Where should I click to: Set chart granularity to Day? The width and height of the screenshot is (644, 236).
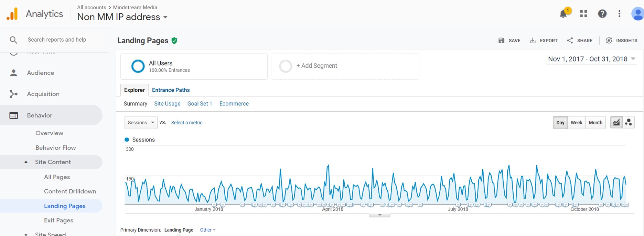[x=560, y=123]
